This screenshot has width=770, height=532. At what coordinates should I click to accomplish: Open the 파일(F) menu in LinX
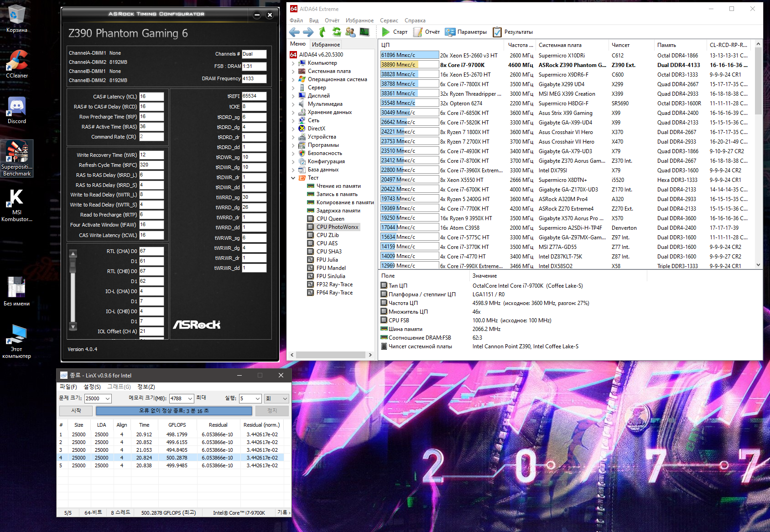[68, 387]
